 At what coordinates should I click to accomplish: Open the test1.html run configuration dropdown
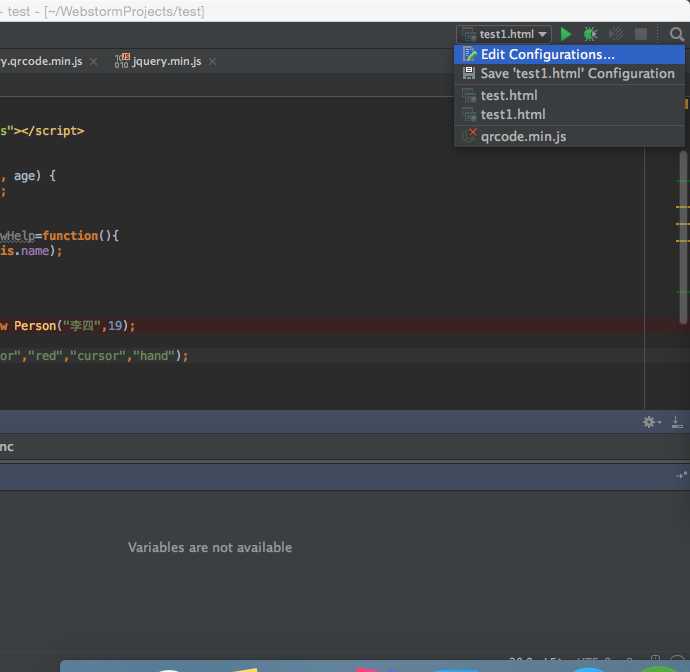(504, 34)
